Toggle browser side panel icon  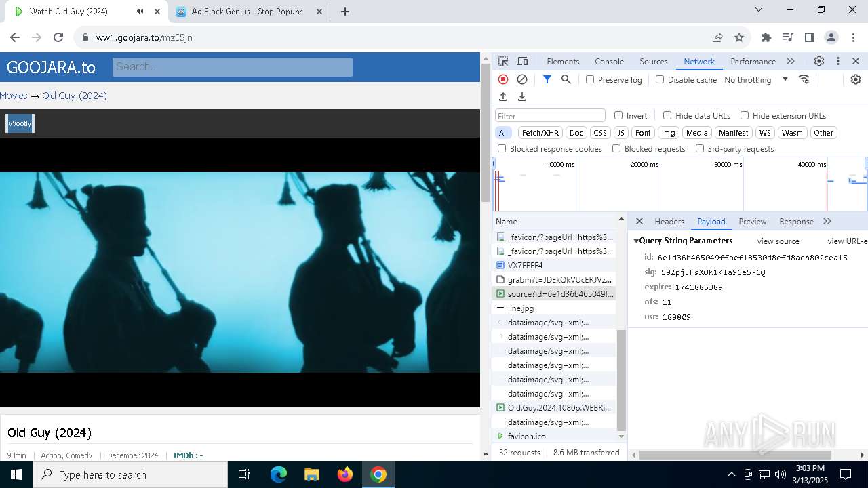pyautogui.click(x=809, y=37)
